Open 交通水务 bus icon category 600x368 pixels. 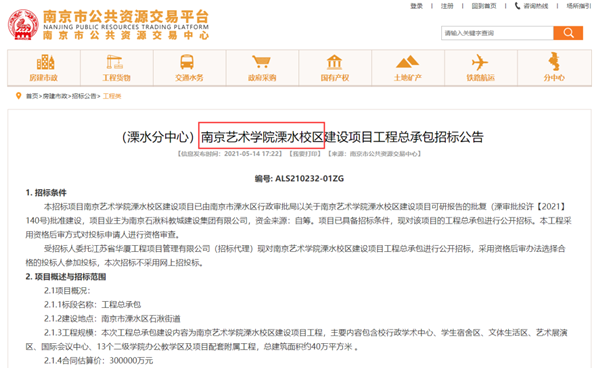(189, 68)
